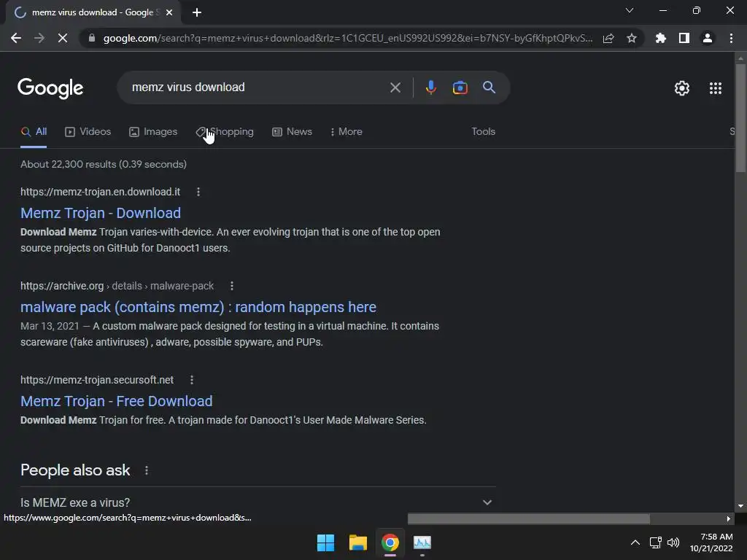The image size is (747, 560).
Task: Open a new browser tab
Action: click(197, 12)
